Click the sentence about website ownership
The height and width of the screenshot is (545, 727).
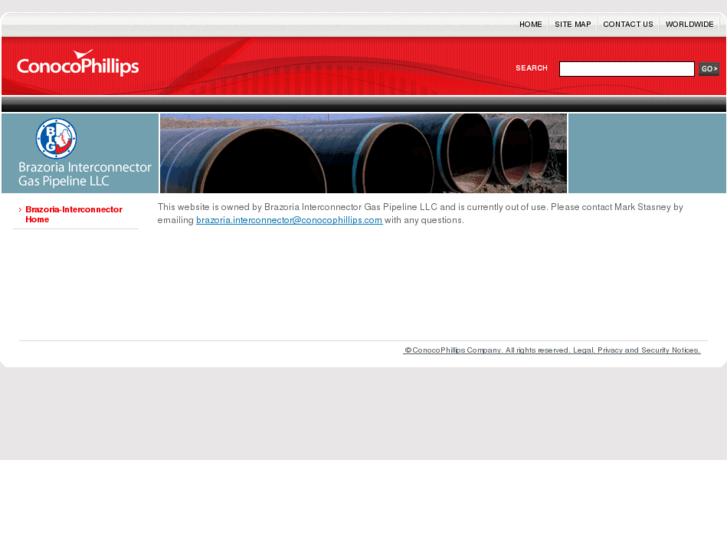420,213
